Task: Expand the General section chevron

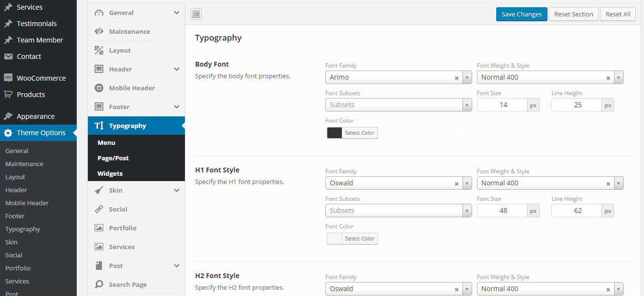Action: click(177, 13)
